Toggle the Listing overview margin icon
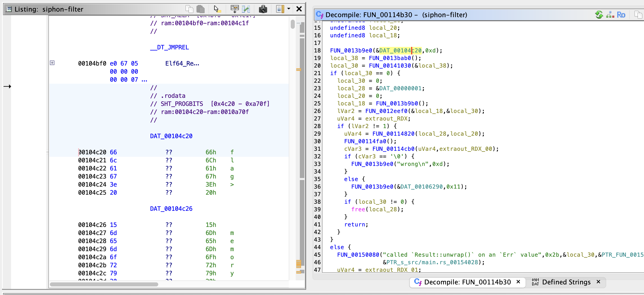Viewport: 644px width, 295px height. [280, 9]
